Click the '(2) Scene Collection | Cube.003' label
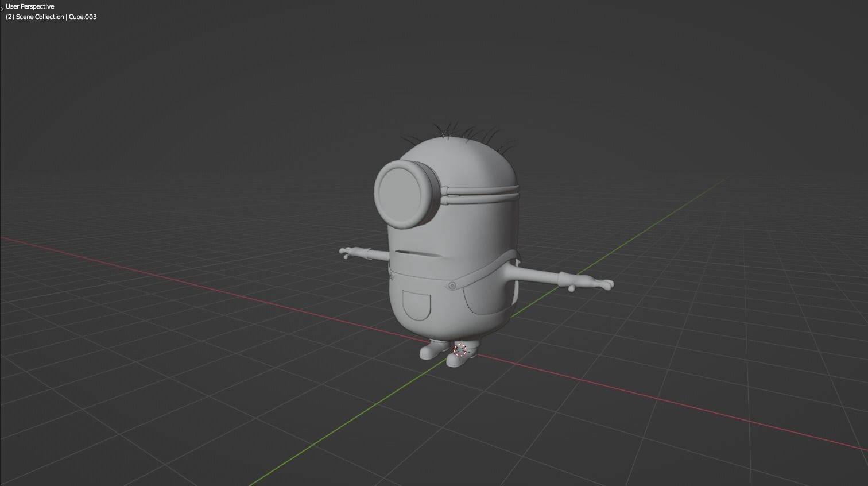The height and width of the screenshot is (486, 868). [x=51, y=17]
